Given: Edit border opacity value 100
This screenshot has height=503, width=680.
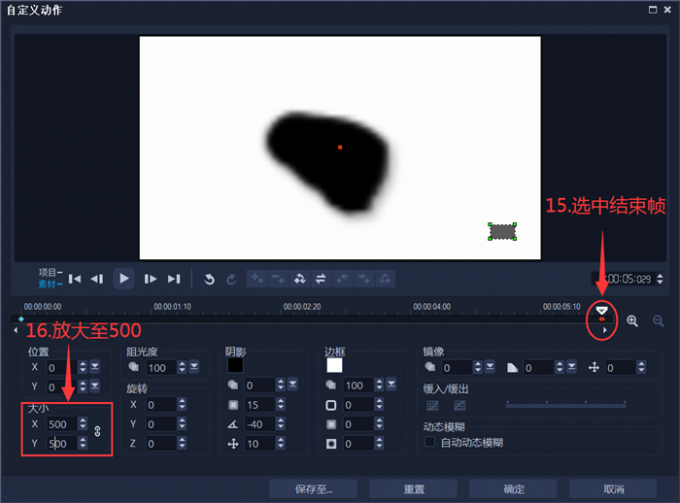Looking at the screenshot, I should click(358, 385).
